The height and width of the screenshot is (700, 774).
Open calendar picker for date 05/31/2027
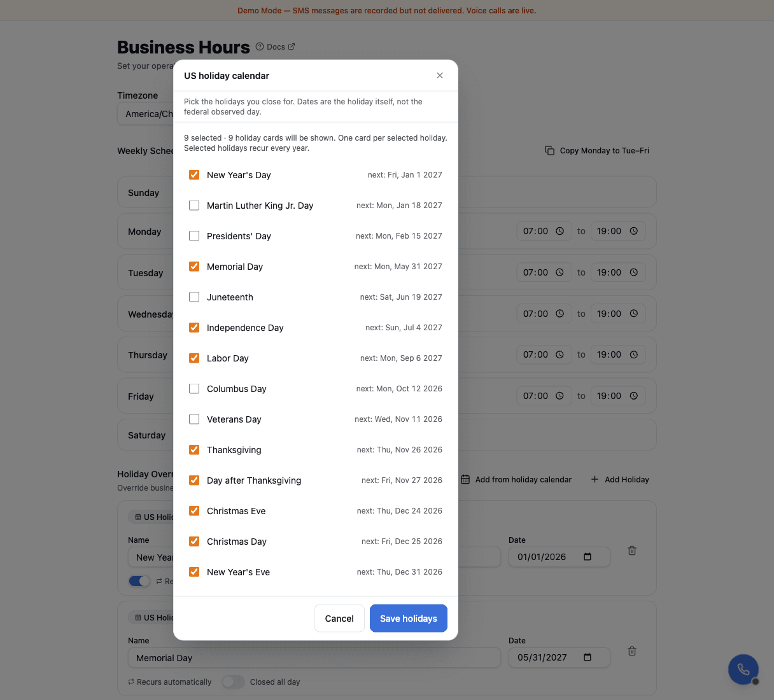pyautogui.click(x=588, y=657)
